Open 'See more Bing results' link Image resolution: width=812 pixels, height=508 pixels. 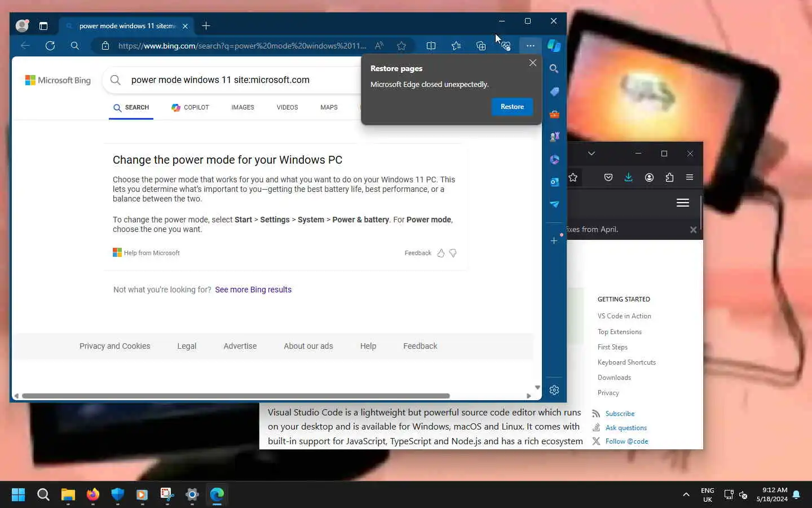[253, 290]
